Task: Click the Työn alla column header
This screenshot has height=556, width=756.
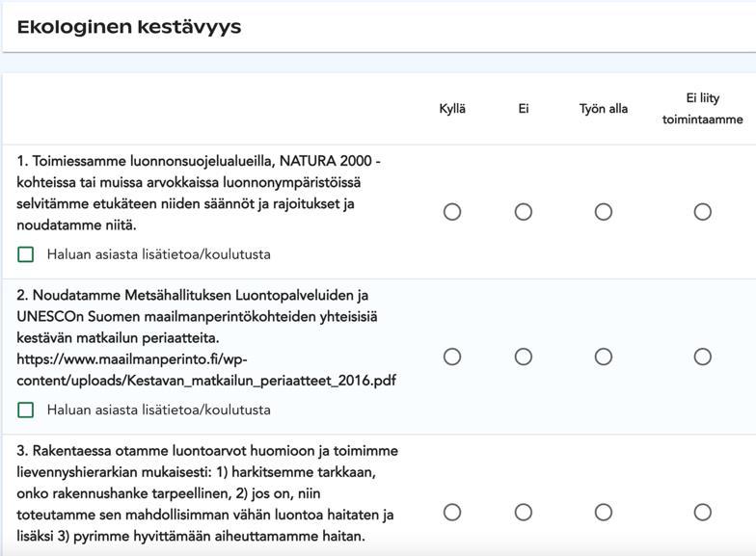Action: click(604, 109)
